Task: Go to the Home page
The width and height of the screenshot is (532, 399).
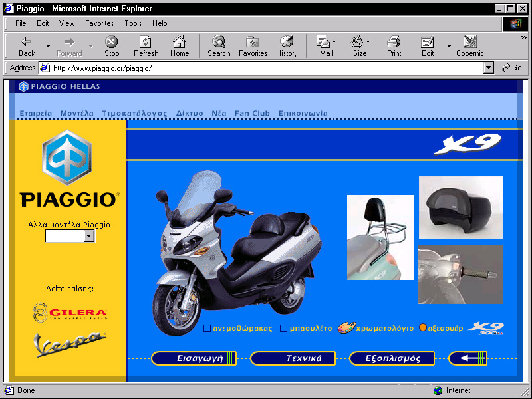Action: coord(180,47)
